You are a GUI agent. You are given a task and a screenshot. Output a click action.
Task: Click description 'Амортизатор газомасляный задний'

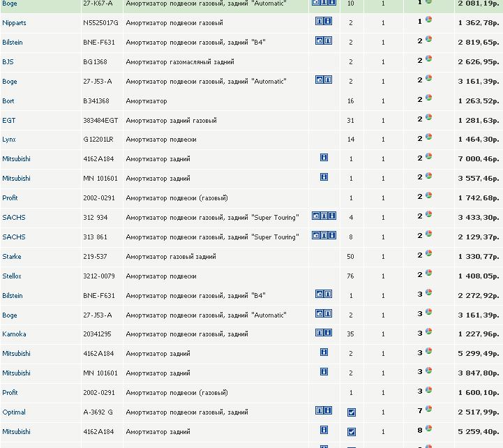(x=180, y=62)
